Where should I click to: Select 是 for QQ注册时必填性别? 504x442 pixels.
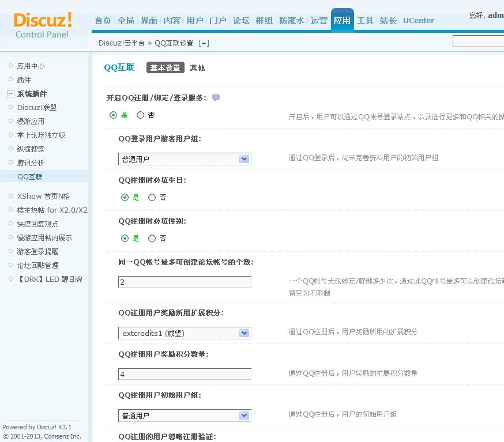[x=125, y=239]
